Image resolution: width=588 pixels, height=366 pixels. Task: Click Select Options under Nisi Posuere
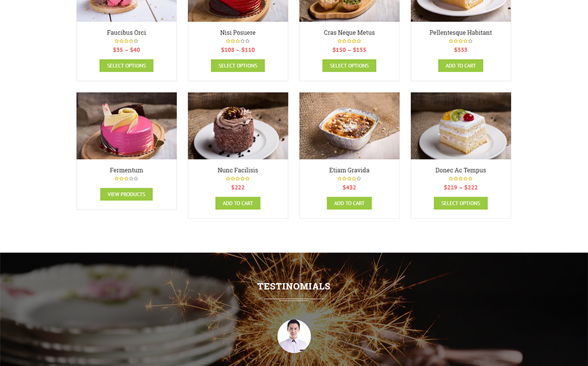coord(238,66)
